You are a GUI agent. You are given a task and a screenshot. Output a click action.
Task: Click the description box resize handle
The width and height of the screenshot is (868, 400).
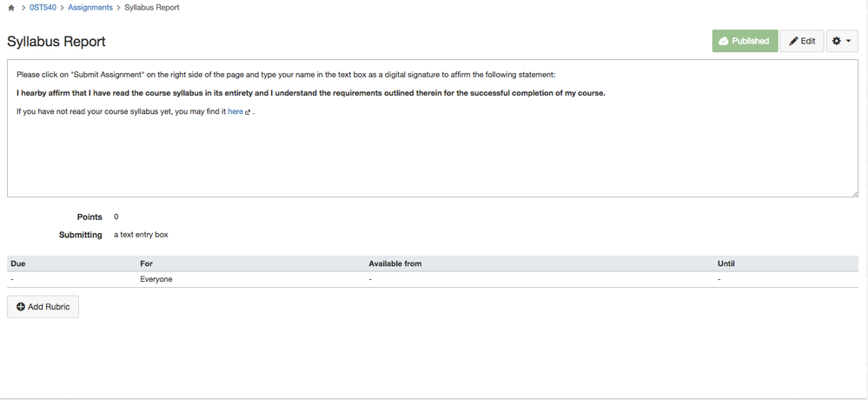tap(855, 194)
